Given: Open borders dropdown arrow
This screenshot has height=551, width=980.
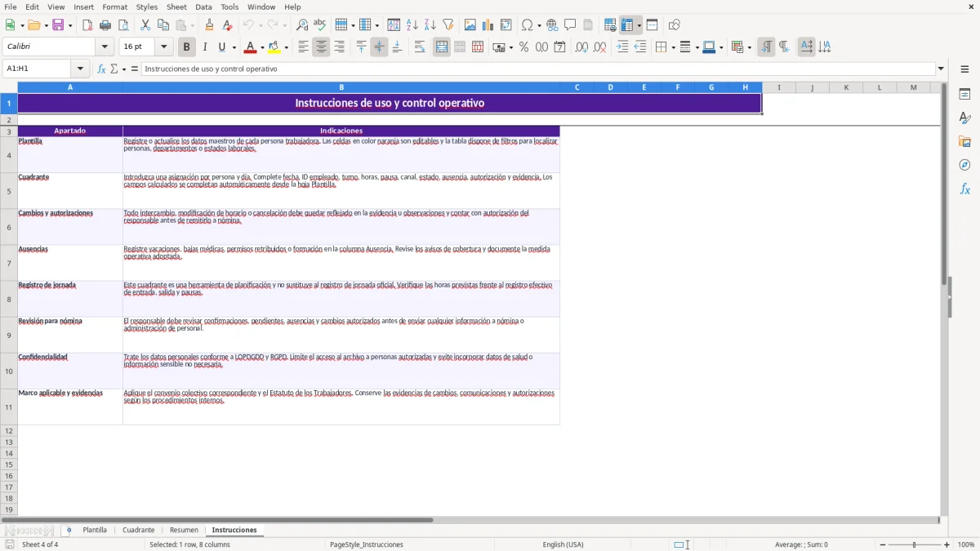Looking at the screenshot, I should pos(672,47).
